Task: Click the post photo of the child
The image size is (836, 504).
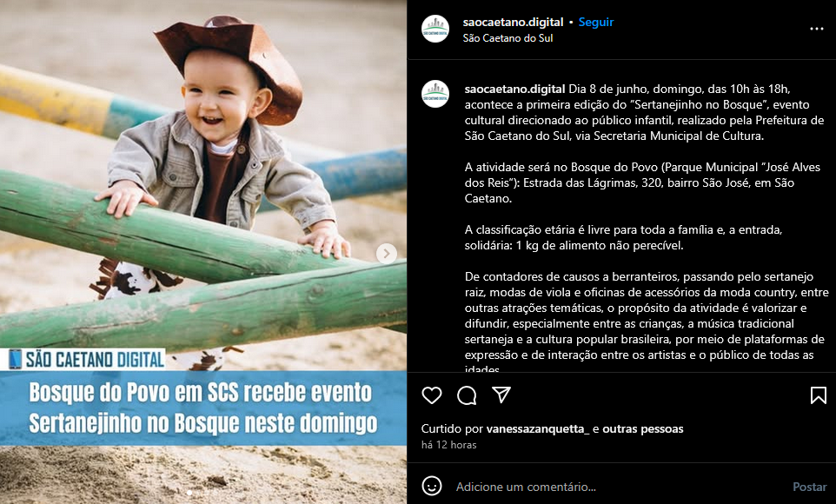Action: click(x=203, y=252)
